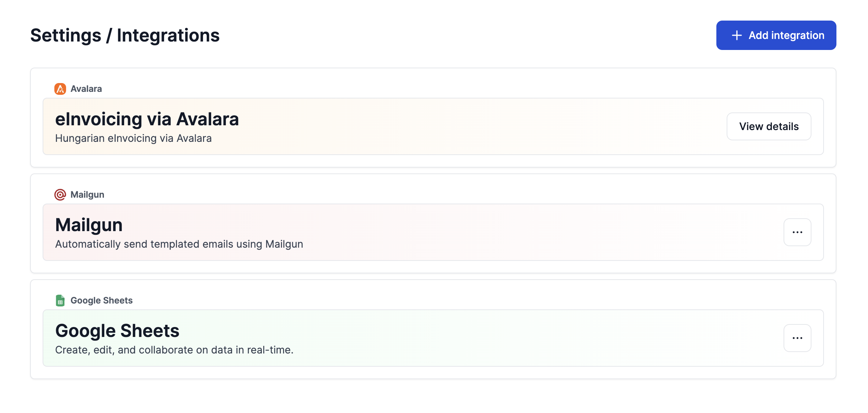Image resolution: width=868 pixels, height=413 pixels.
Task: Click the Mailgun provider label above card
Action: (x=87, y=195)
